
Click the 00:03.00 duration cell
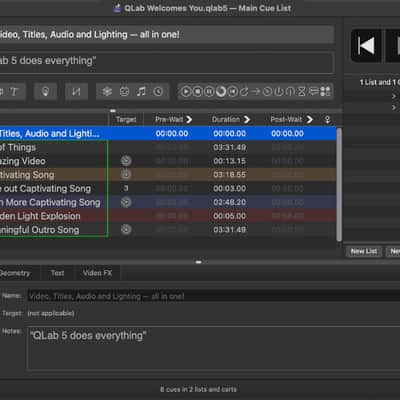tap(230, 188)
